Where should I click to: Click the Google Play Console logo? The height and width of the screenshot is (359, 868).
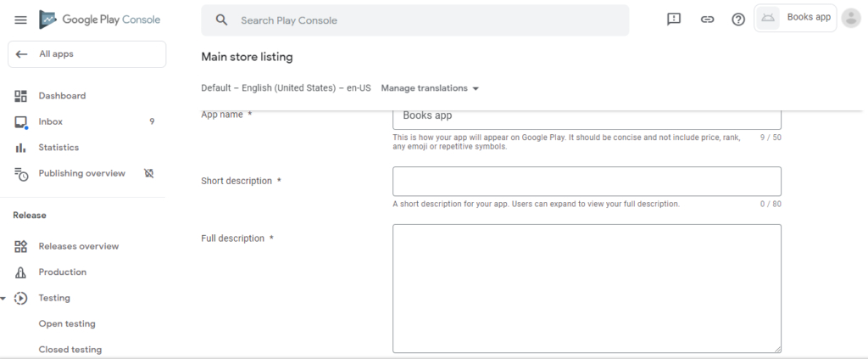click(x=100, y=20)
